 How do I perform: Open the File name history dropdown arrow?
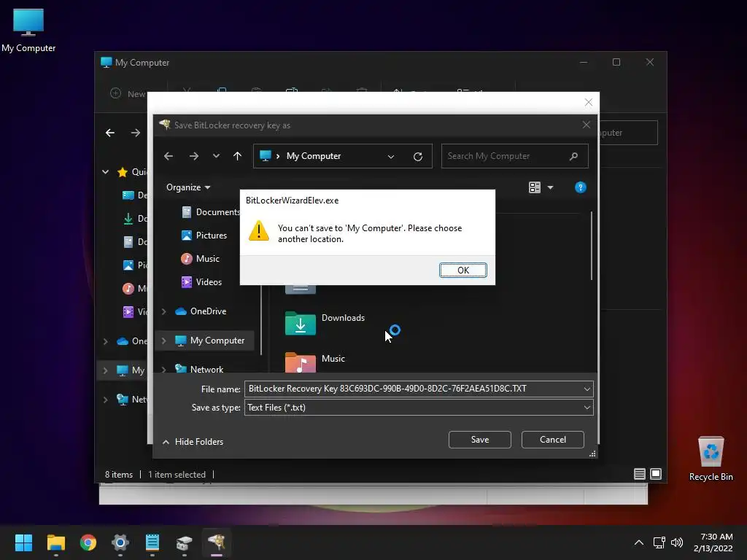(587, 389)
